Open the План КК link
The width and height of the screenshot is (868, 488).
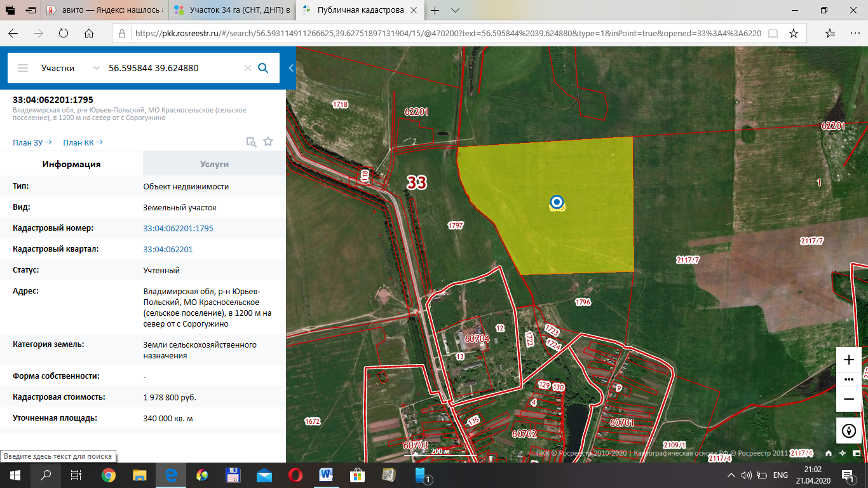83,142
